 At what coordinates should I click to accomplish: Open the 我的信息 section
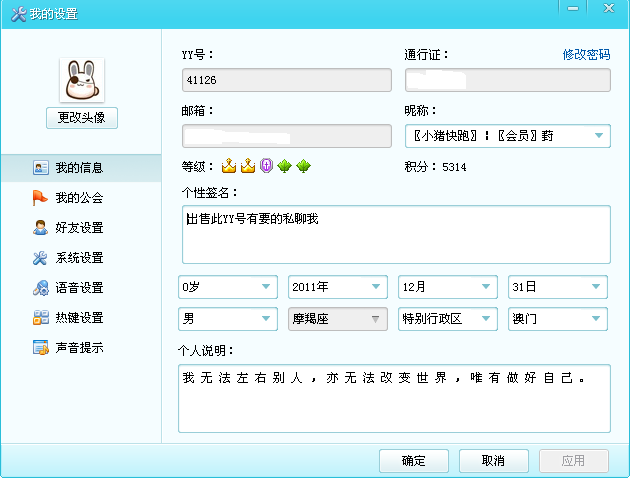(81, 168)
